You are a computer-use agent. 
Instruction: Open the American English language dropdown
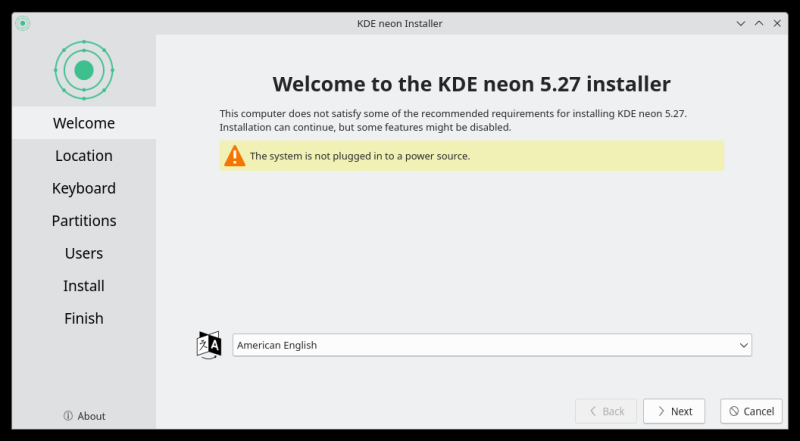click(491, 345)
